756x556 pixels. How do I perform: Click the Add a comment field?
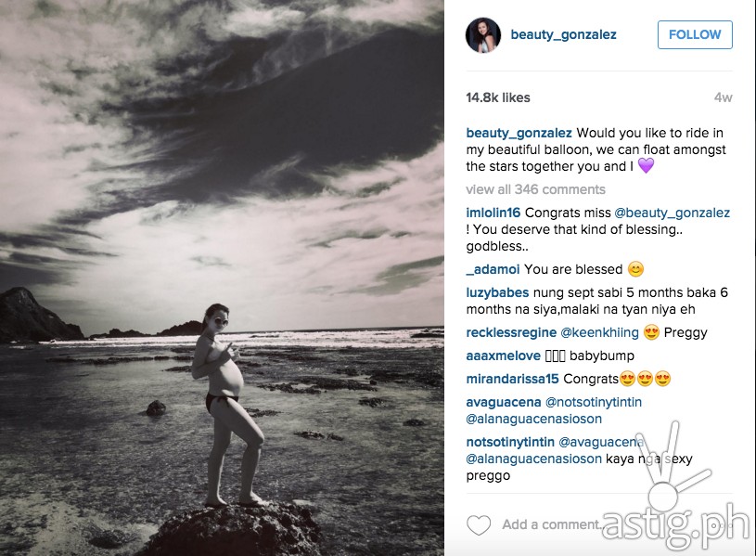pyautogui.click(x=552, y=524)
